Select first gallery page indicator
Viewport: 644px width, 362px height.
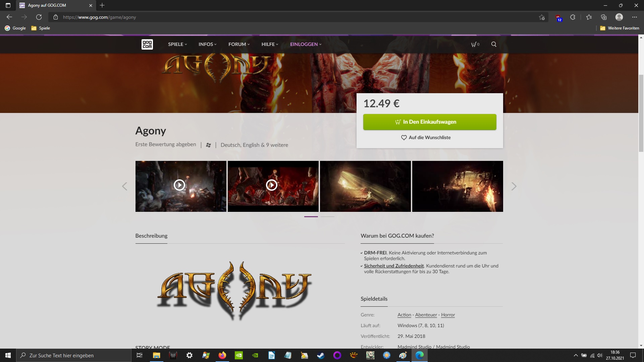tap(311, 217)
